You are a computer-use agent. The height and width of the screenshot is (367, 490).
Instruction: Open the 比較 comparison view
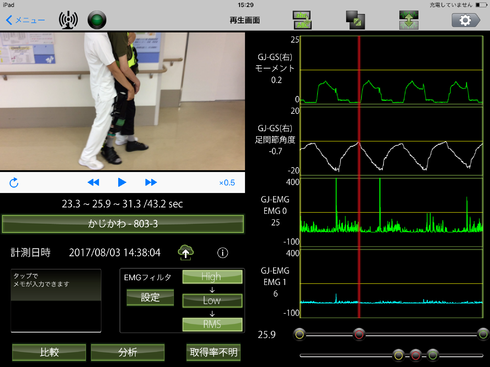pyautogui.click(x=49, y=352)
